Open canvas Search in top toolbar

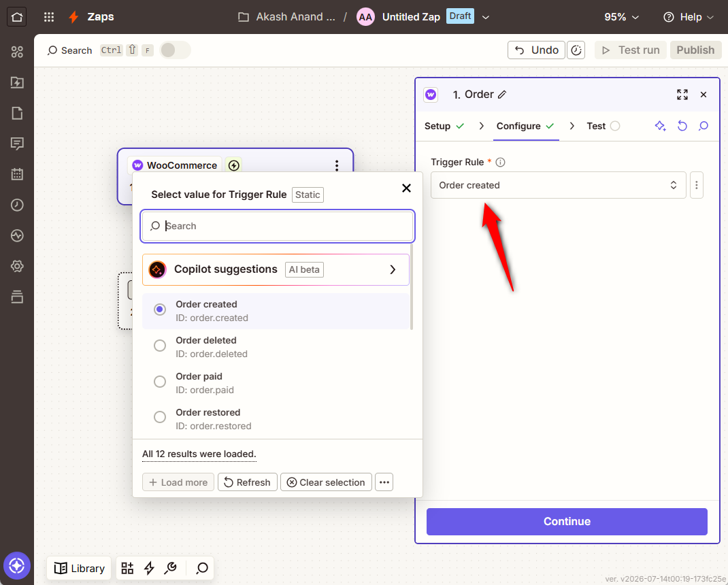[69, 50]
